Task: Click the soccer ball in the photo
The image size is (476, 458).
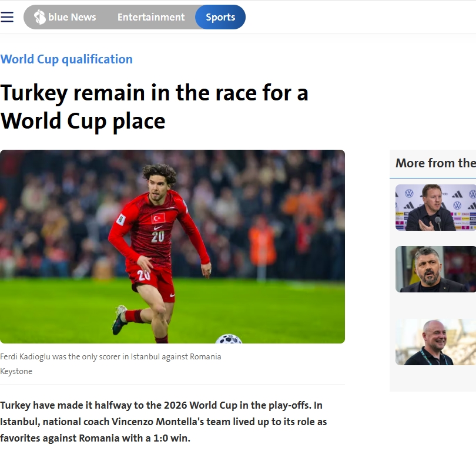Action: tap(229, 339)
